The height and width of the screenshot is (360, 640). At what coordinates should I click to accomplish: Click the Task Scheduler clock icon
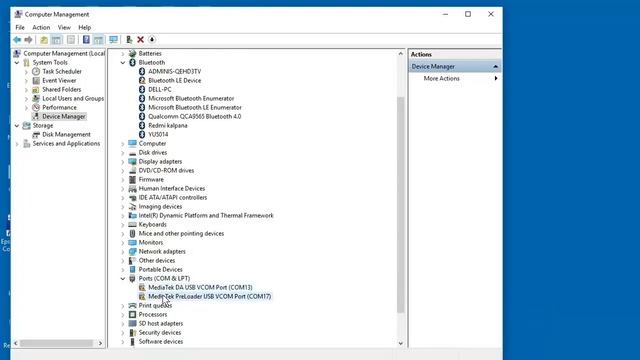pyautogui.click(x=36, y=71)
